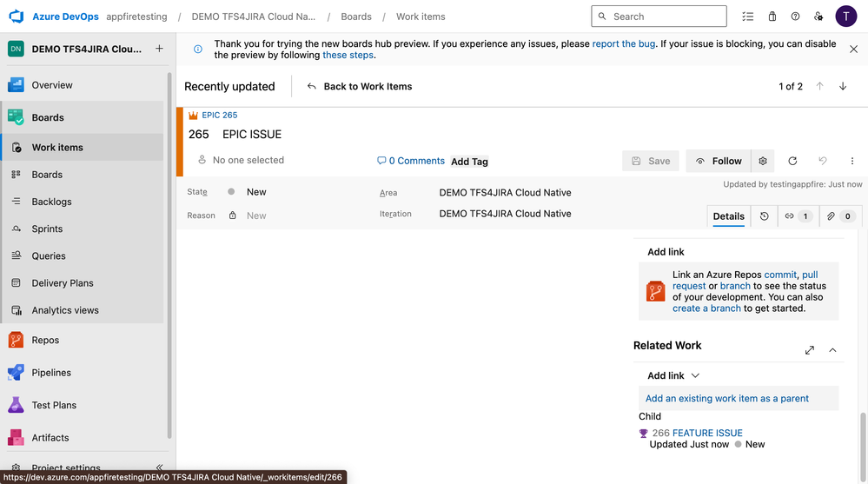Open the DN project tile icon
868x484 pixels.
click(x=16, y=49)
